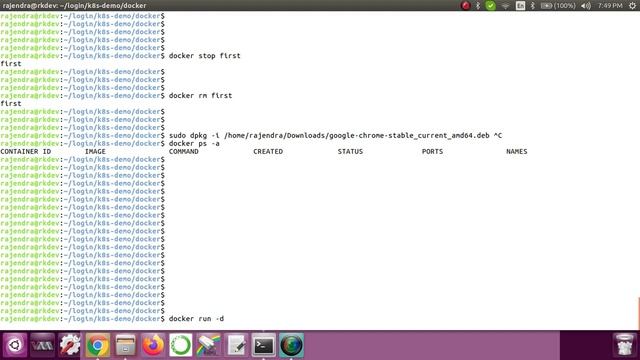Click the terminal window title text
The width and height of the screenshot is (640, 360).
(x=74, y=6)
